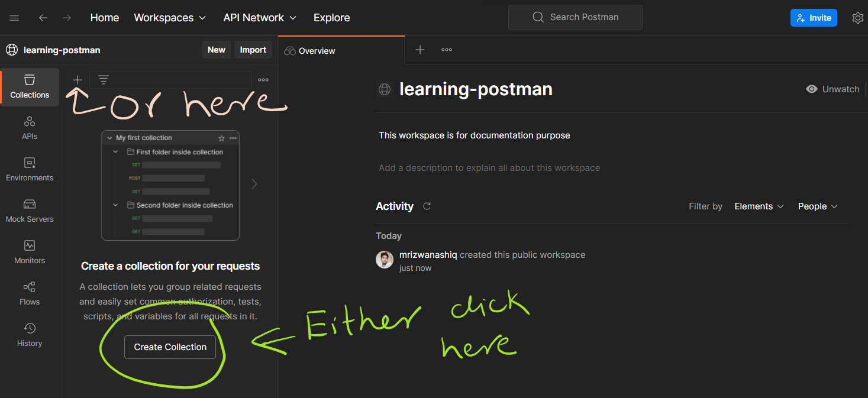Screen dimensions: 868x398
Task: Open the Explore page
Action: click(331, 18)
